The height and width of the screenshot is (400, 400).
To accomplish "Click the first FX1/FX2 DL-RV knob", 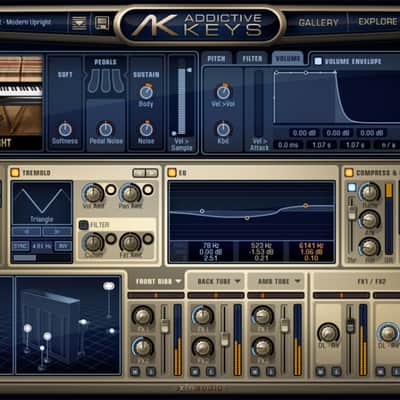I will [328, 332].
